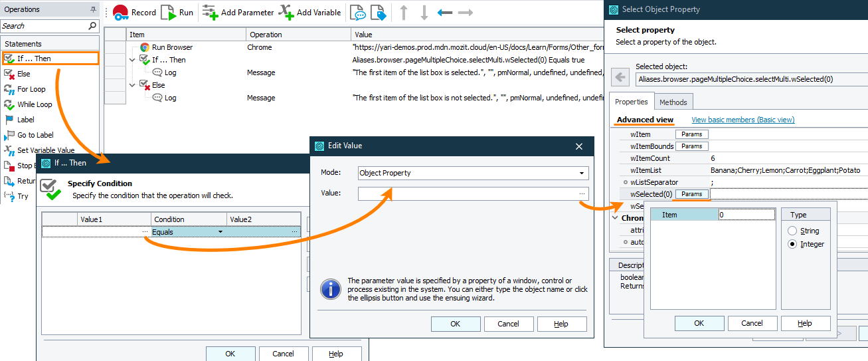Click the Operation column header
The height and width of the screenshot is (361, 868).
click(x=298, y=35)
